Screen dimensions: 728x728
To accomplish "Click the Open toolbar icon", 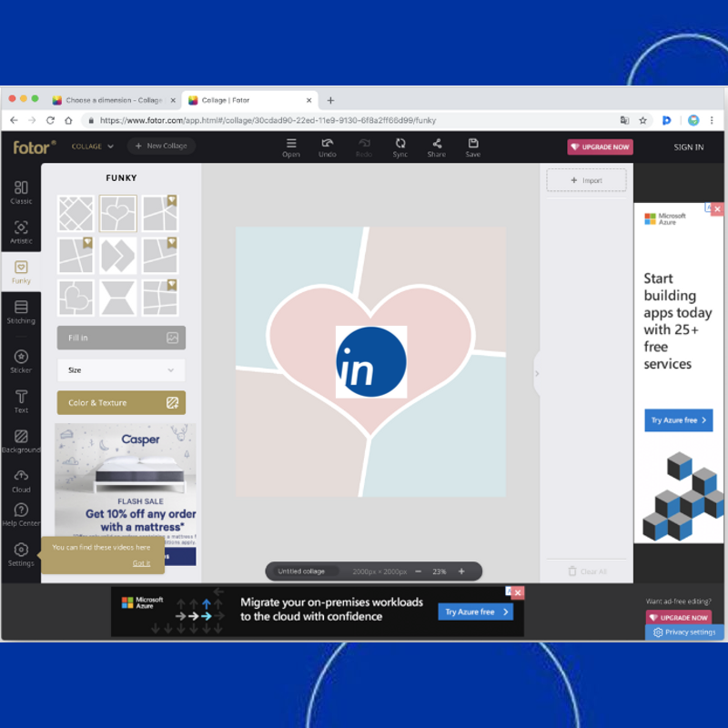I will point(291,147).
